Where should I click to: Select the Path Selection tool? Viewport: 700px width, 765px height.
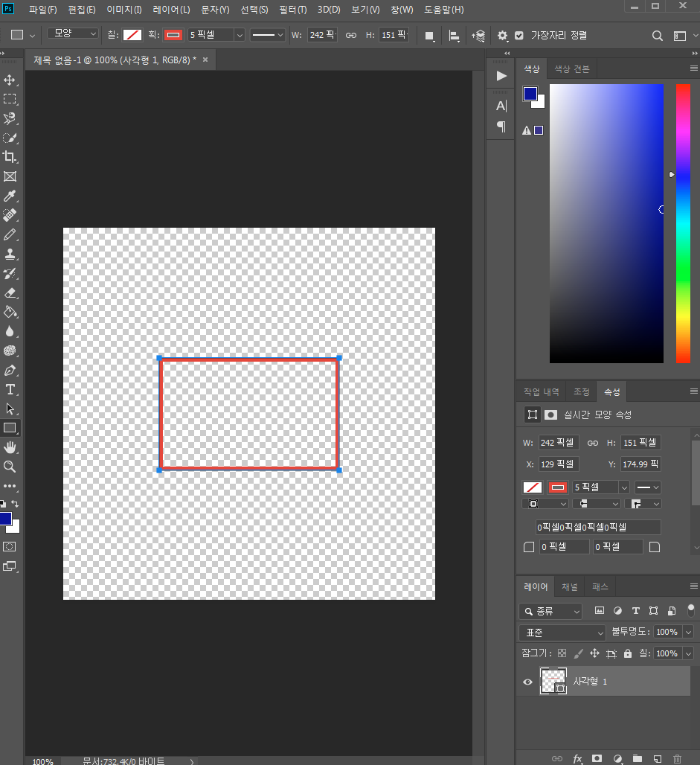[x=10, y=409]
